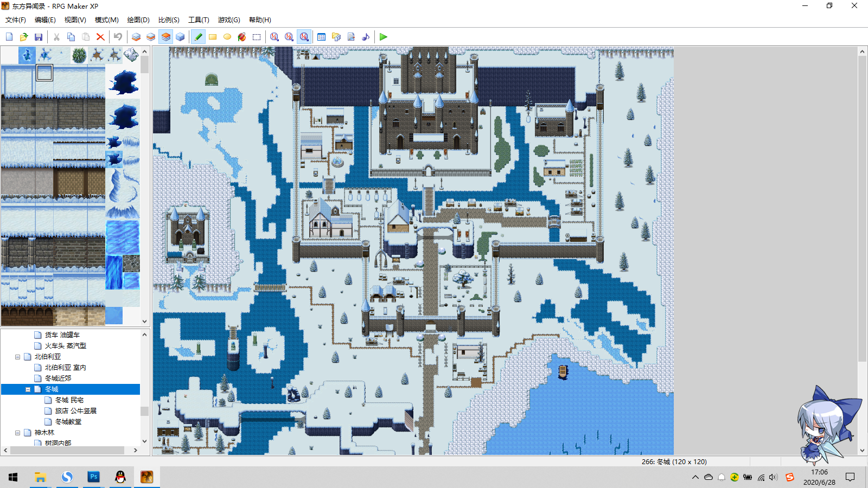
Task: Open the 工具(T) menu
Action: [199, 20]
